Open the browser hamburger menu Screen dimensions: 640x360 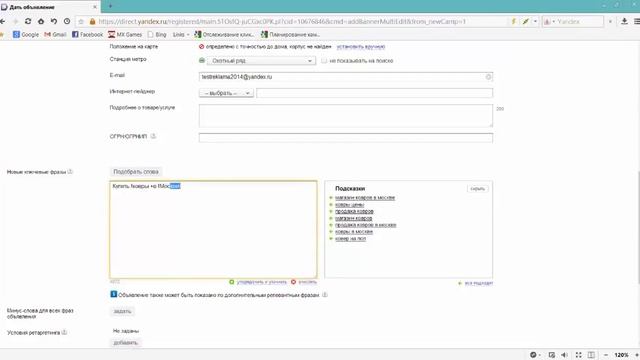coord(637,21)
